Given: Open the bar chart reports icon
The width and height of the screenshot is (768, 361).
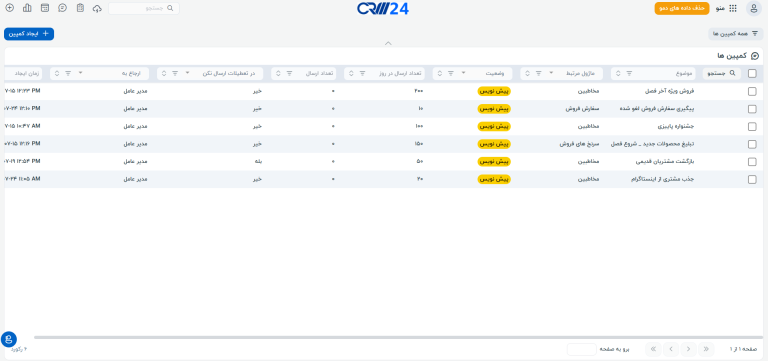Looking at the screenshot, I should 27,8.
